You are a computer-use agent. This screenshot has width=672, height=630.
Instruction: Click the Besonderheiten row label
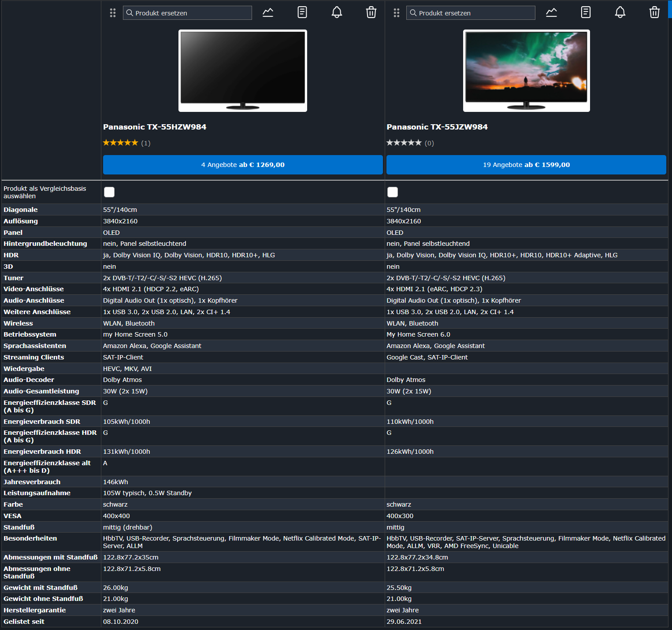click(30, 538)
